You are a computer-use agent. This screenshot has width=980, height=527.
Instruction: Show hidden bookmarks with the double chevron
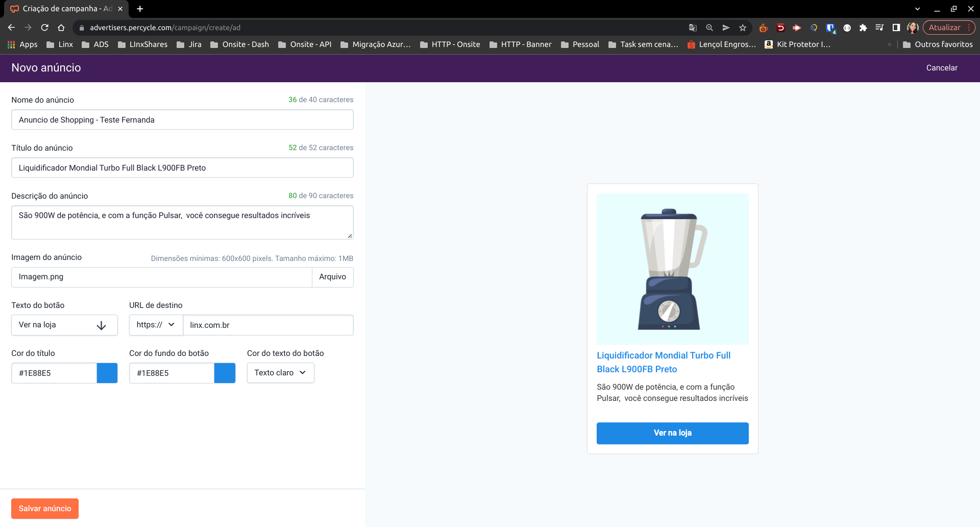890,44
